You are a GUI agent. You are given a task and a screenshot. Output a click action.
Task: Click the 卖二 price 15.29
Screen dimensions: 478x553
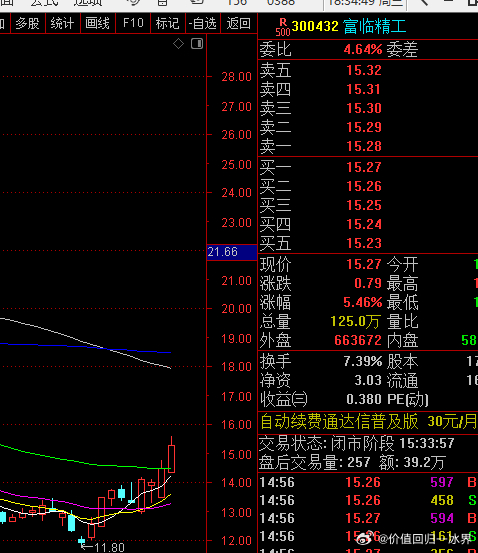pyautogui.click(x=364, y=127)
